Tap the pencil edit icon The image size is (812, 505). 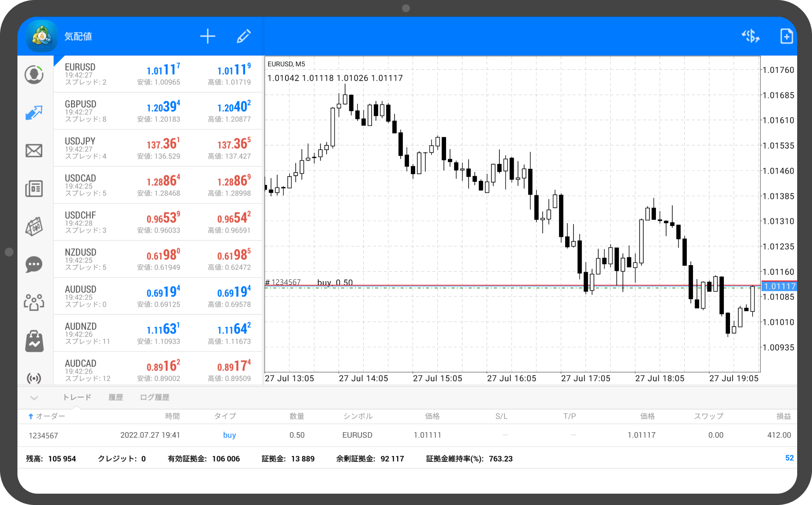(x=244, y=37)
